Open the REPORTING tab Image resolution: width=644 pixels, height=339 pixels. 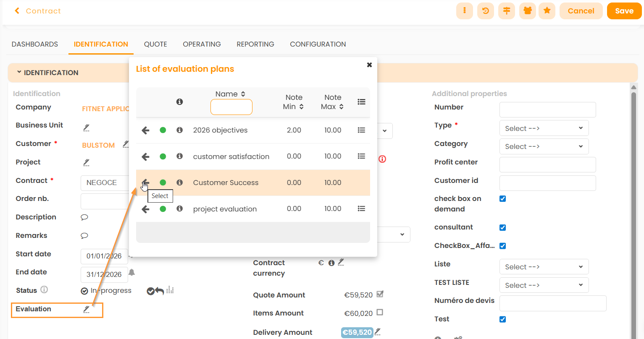pos(255,44)
